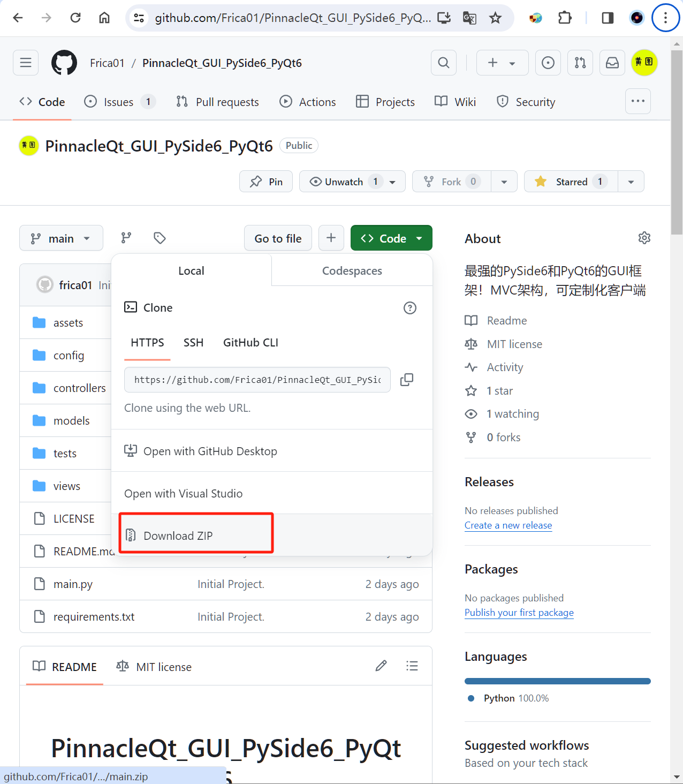Edit the README with the pencil icon
683x784 pixels.
point(381,666)
